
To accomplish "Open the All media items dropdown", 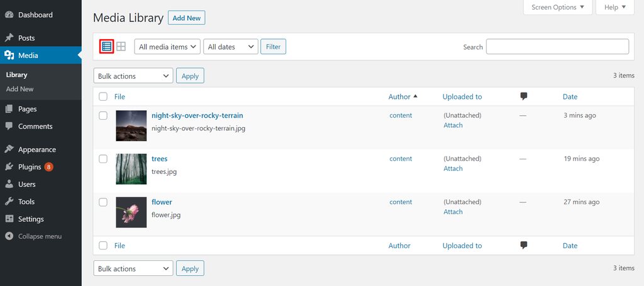I will click(167, 47).
